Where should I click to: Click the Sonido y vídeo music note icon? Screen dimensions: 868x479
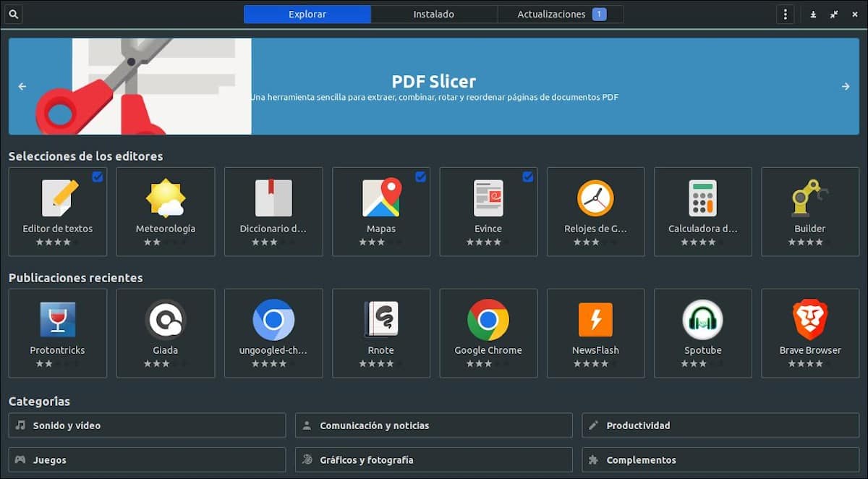click(21, 425)
